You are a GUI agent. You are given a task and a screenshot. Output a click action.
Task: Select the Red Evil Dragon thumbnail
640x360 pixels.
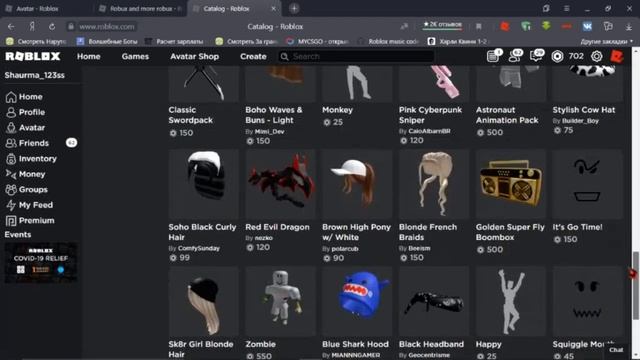(x=280, y=184)
